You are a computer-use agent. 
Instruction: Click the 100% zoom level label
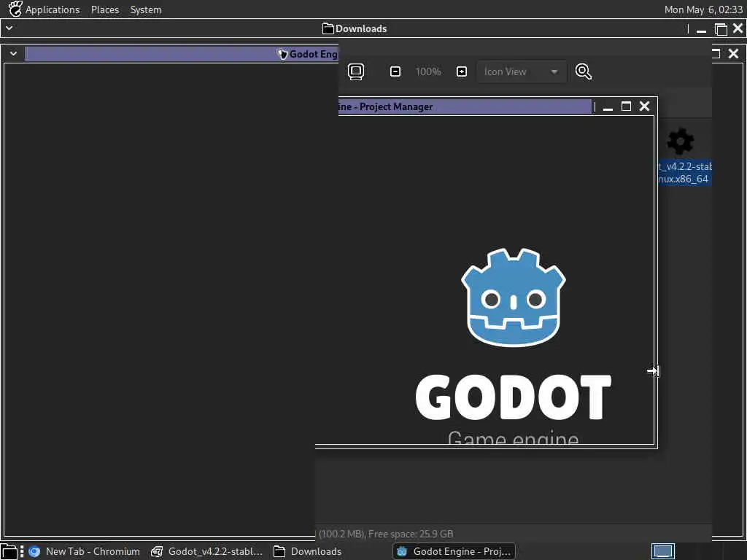pos(427,71)
